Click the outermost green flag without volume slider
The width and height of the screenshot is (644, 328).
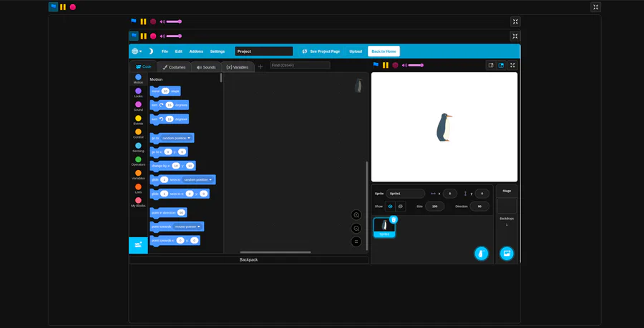(x=53, y=6)
